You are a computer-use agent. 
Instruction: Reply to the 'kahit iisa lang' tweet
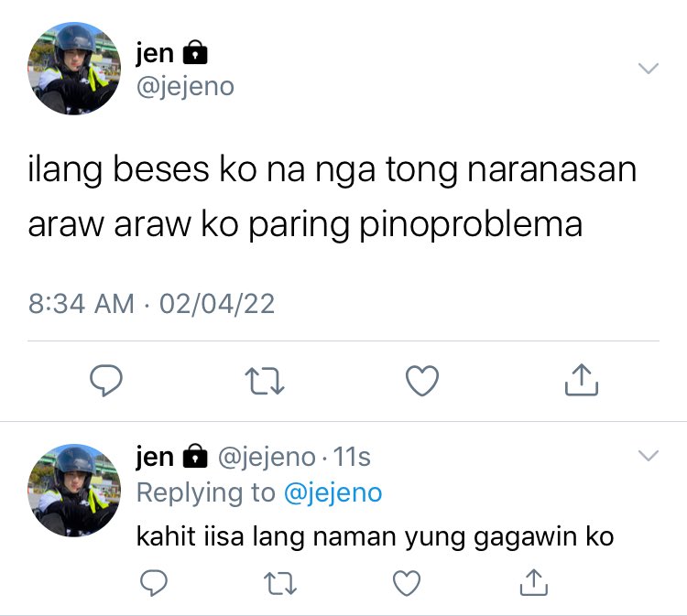(153, 583)
